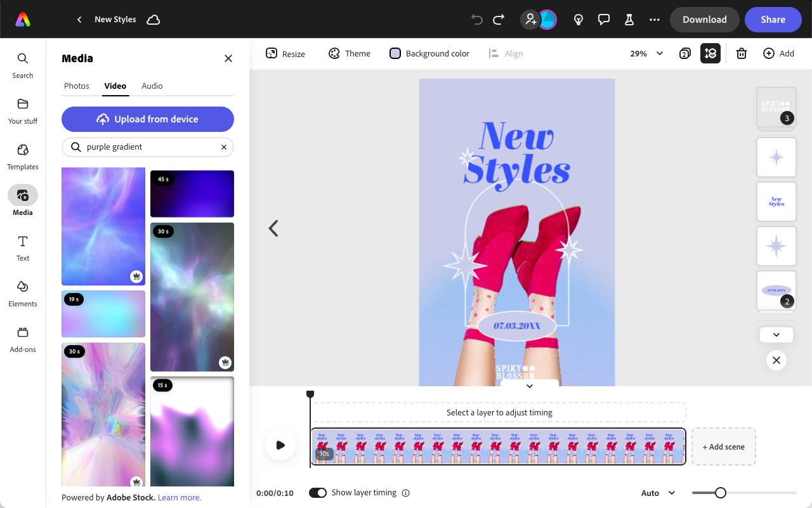Image resolution: width=812 pixels, height=508 pixels.
Task: Switch to the Audio tab
Action: point(152,86)
